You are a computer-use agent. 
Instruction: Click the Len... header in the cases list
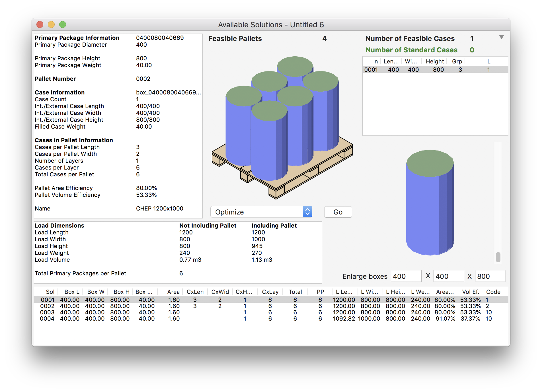391,61
